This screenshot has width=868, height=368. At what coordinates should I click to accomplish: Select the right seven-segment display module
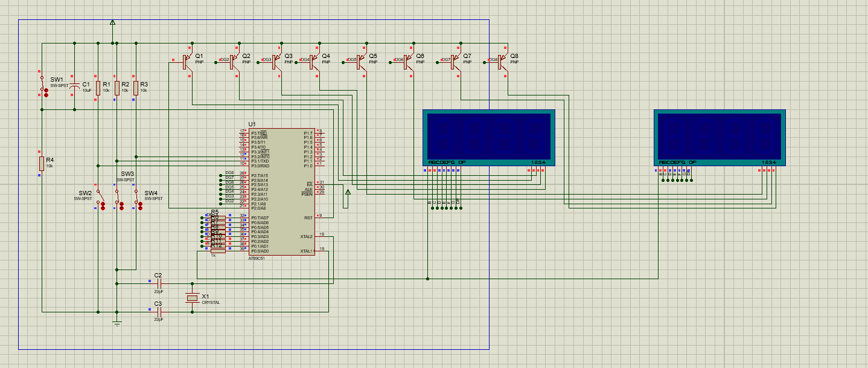point(720,138)
